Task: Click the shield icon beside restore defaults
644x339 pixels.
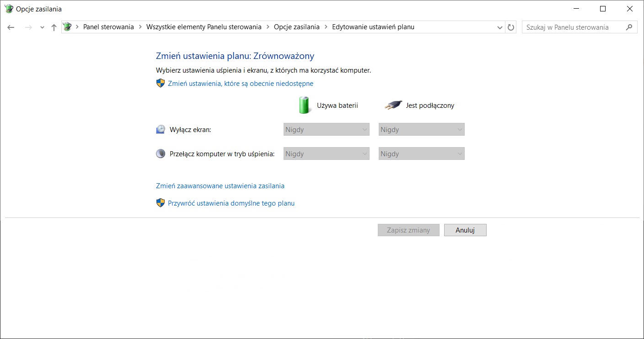Action: click(x=161, y=203)
